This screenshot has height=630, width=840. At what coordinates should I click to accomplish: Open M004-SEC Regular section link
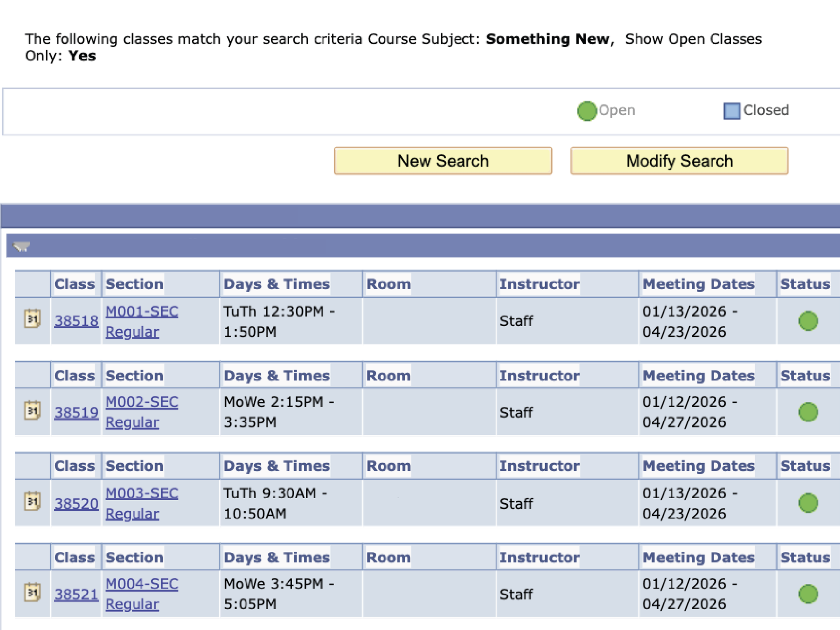142,584
